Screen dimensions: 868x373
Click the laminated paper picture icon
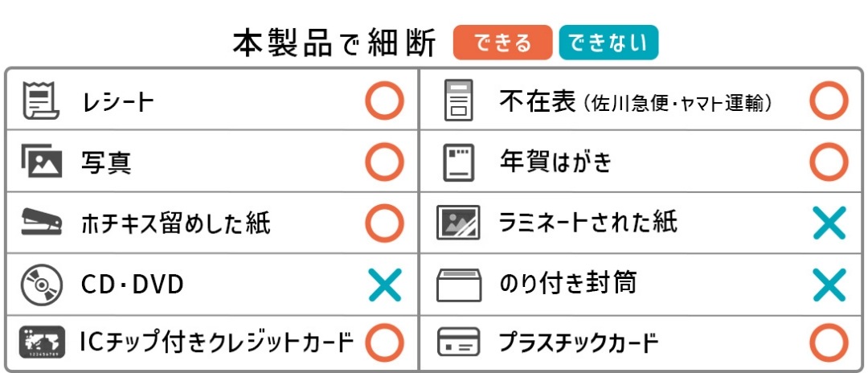click(458, 223)
